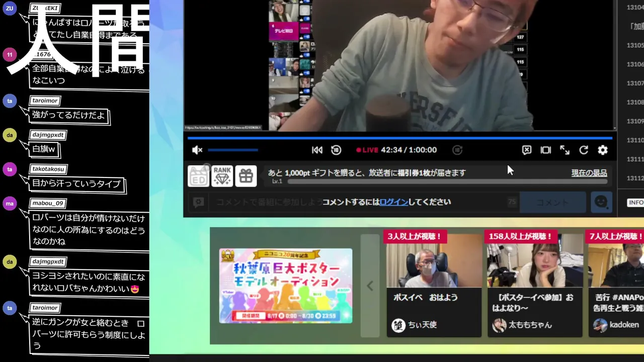Click the INFO label in comment list
Screen dimensions: 644x362
pos(635,202)
